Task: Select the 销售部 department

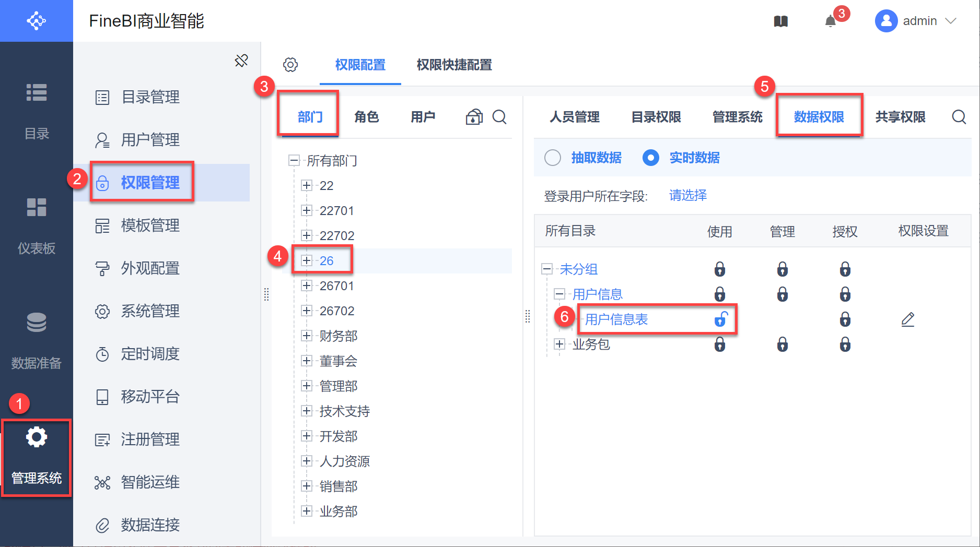Action: pos(339,486)
